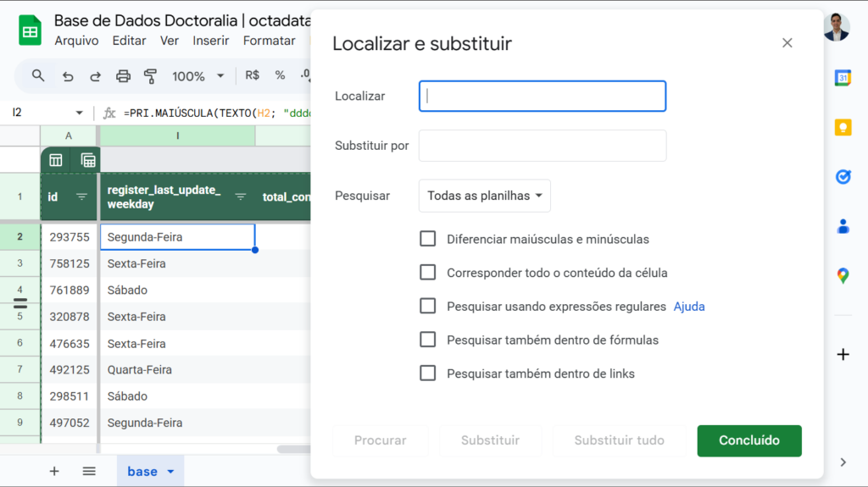Open the Editar menu
Screen dimensions: 868x487
tap(129, 41)
